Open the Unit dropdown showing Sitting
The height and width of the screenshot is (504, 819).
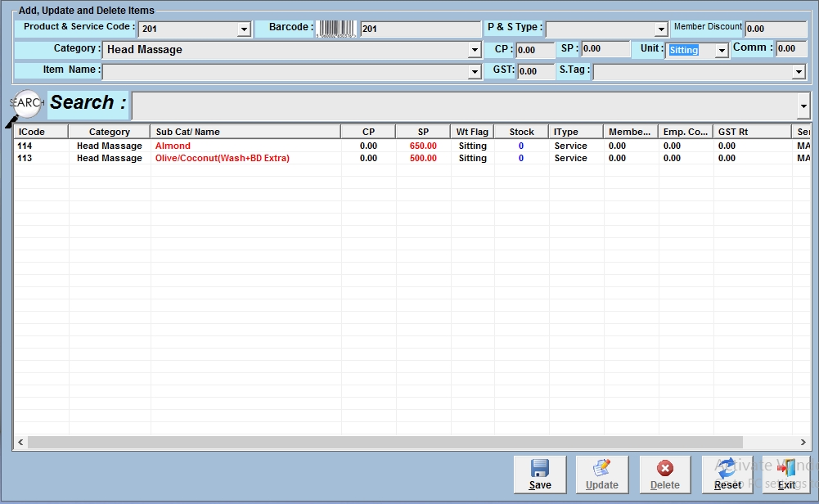[x=721, y=51]
